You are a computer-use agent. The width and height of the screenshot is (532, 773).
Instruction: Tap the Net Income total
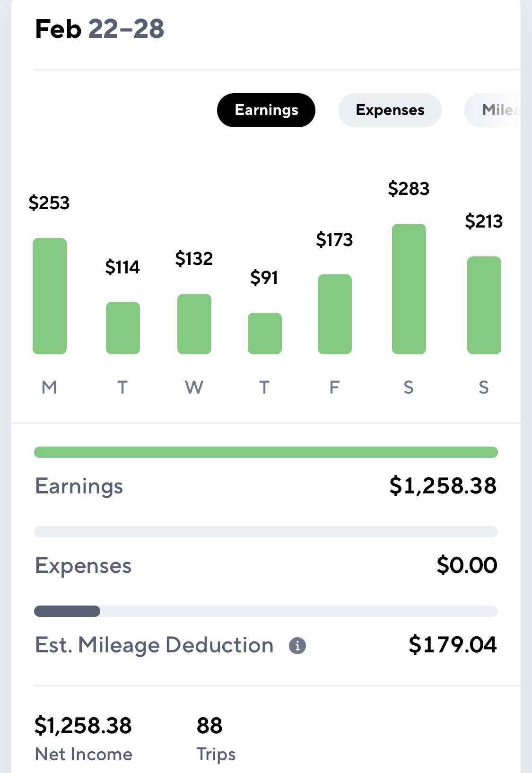click(x=84, y=738)
